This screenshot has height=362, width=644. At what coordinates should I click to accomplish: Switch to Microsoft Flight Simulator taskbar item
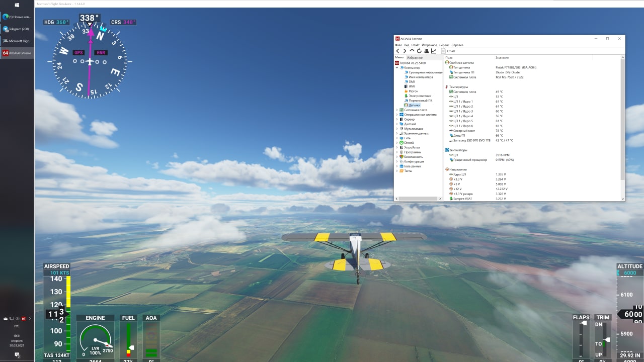pos(17,41)
